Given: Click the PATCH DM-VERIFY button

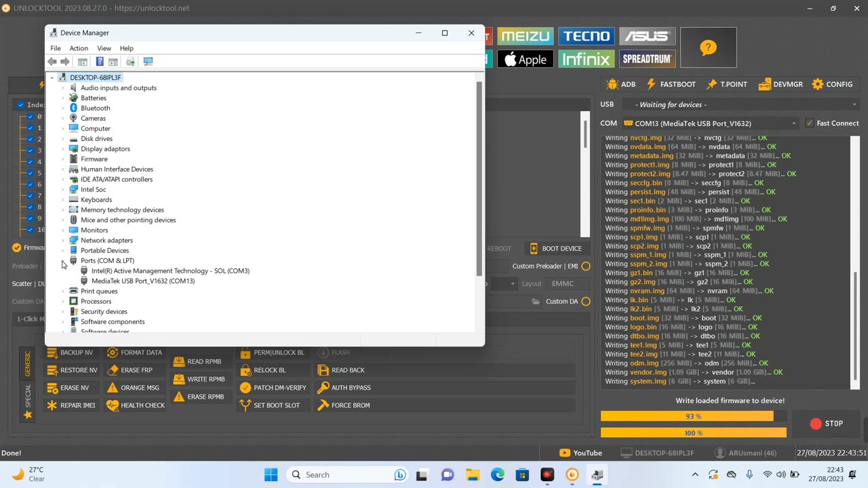Looking at the screenshot, I should [x=273, y=388].
